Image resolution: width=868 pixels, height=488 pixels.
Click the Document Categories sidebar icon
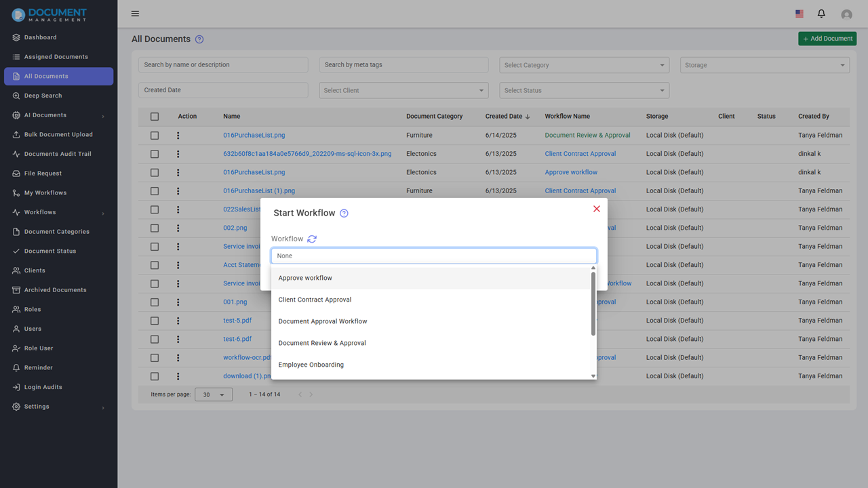16,232
